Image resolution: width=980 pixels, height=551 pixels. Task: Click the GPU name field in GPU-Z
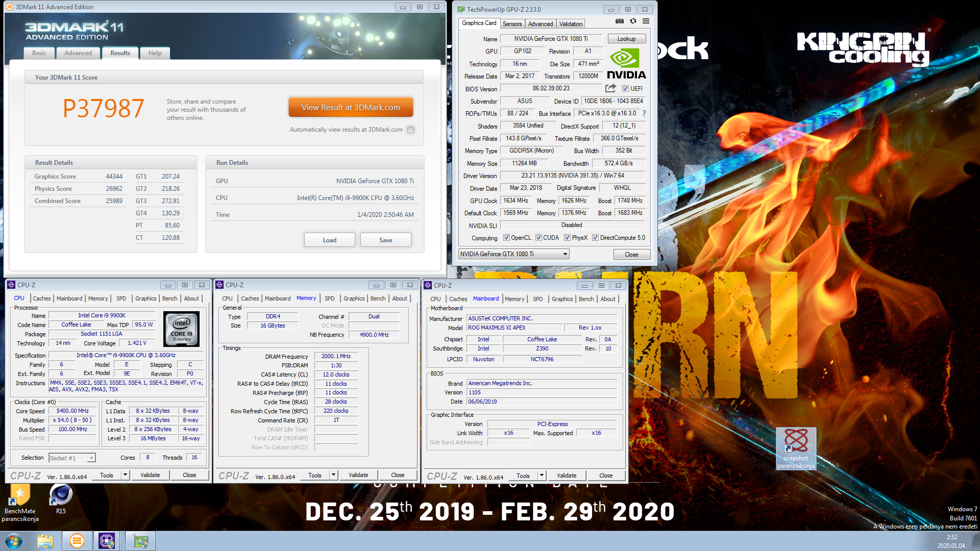(551, 39)
